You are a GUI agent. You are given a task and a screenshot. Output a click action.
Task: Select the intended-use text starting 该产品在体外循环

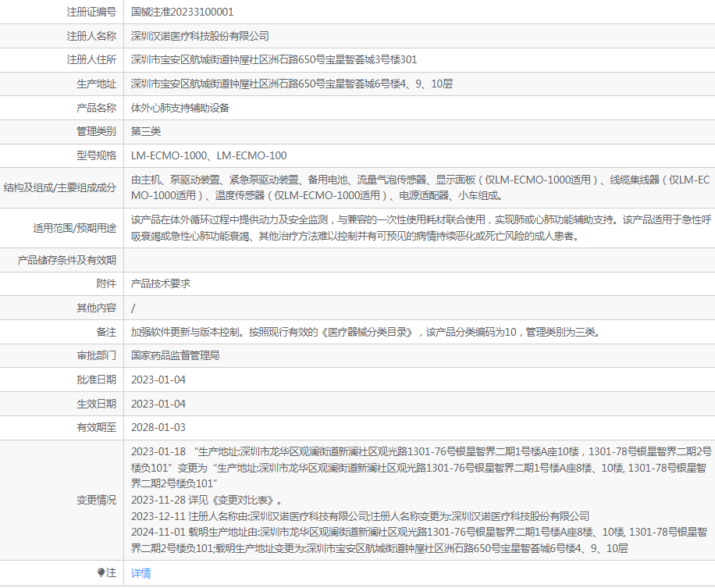421,228
